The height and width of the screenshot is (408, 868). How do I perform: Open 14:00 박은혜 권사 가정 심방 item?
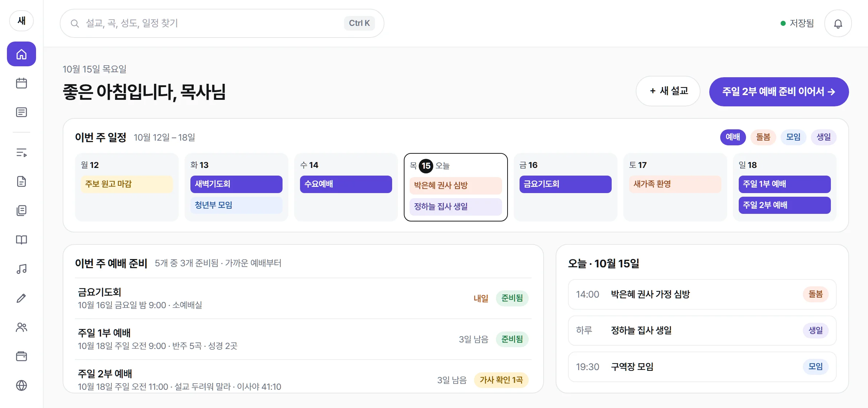tap(702, 294)
